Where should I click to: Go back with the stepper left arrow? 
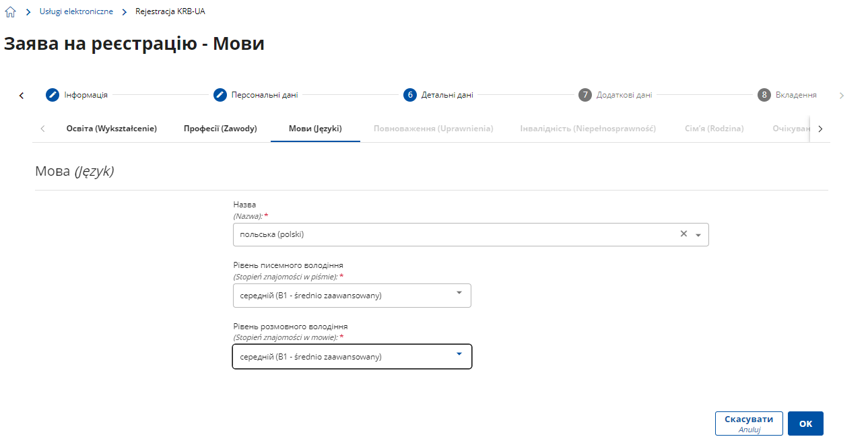point(22,96)
